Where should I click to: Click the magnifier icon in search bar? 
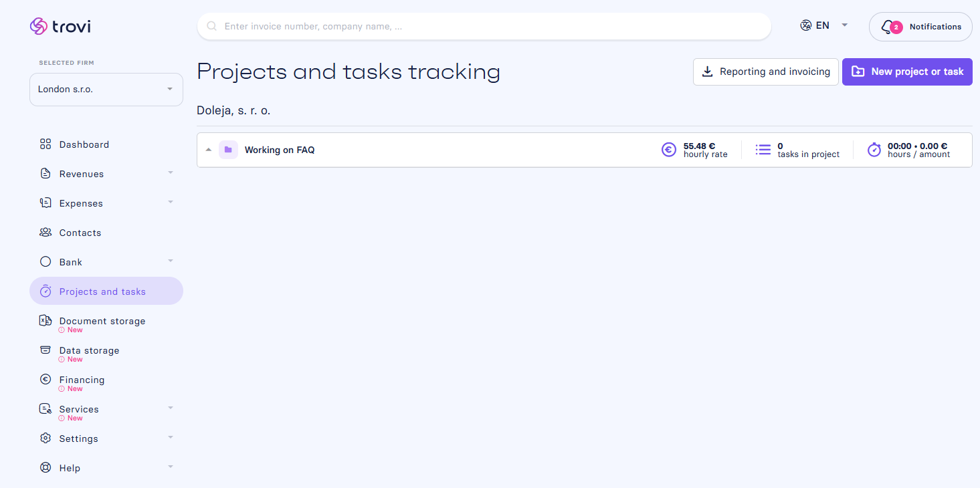(212, 27)
